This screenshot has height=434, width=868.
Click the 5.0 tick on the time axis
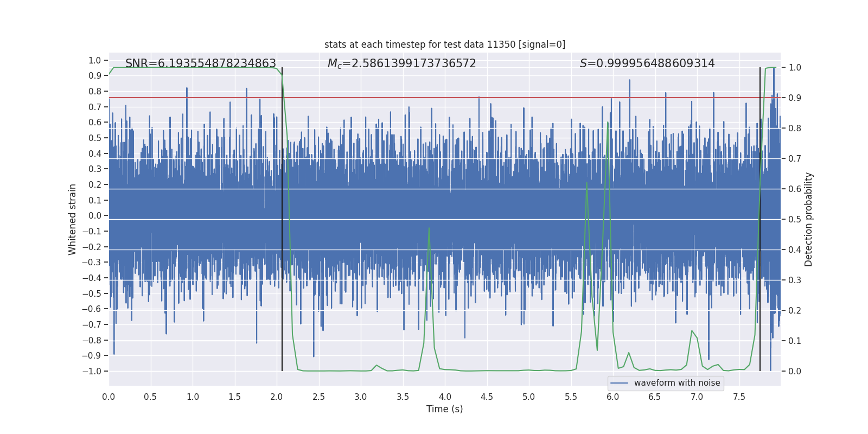[x=529, y=397]
